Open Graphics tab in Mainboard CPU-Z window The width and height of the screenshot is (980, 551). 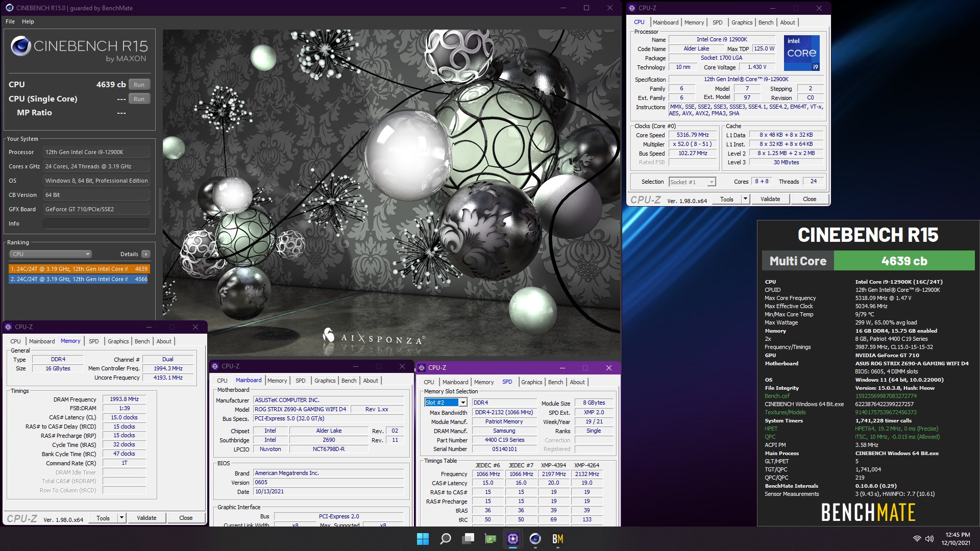coord(325,381)
